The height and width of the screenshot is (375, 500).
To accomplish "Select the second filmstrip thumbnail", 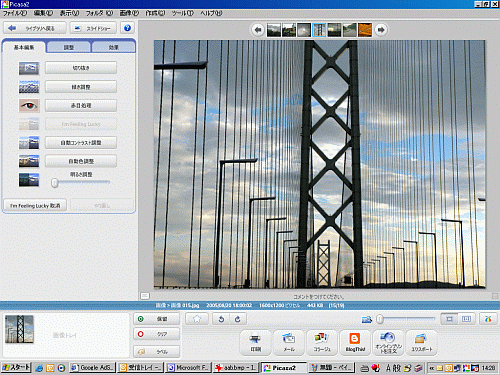I will coord(289,30).
